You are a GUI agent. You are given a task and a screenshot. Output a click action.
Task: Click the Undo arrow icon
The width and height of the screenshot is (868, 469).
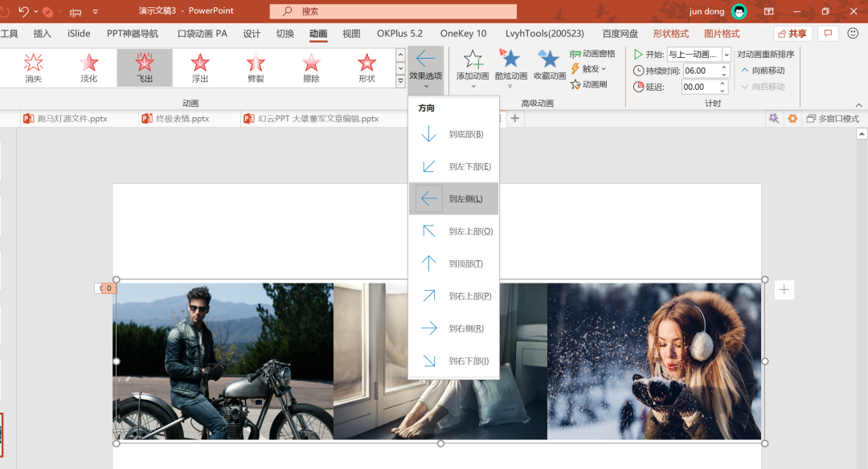pos(23,11)
